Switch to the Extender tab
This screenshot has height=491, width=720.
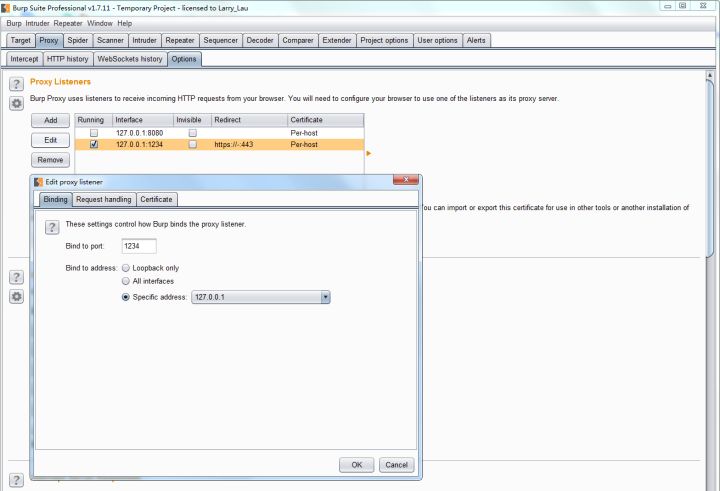[x=337, y=40]
